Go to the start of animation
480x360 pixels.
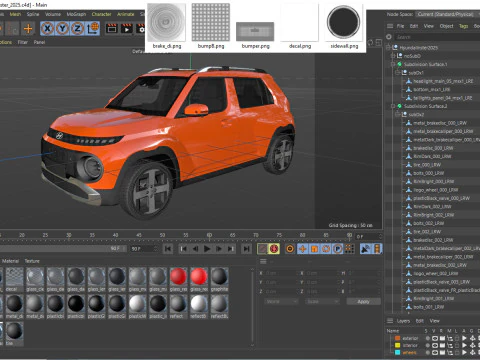click(168, 249)
